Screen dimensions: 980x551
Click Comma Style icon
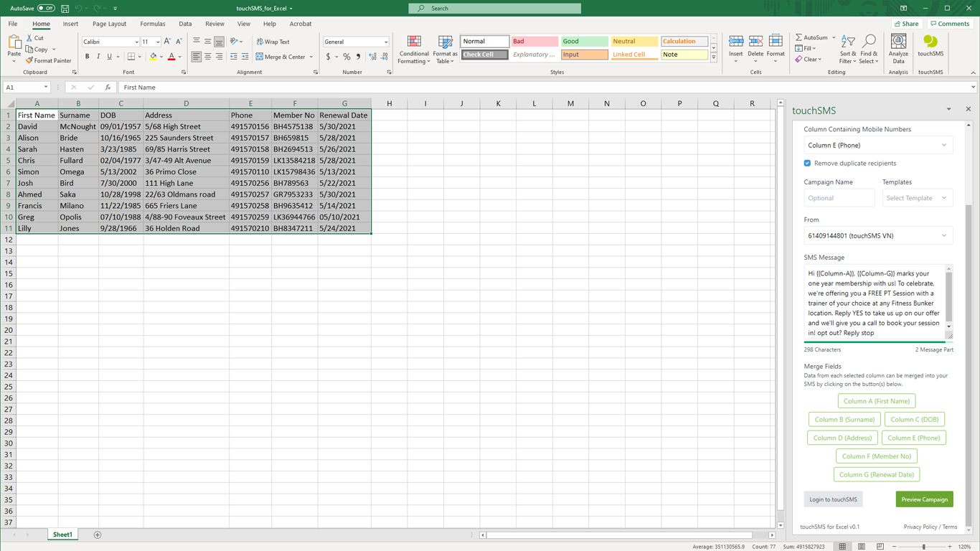pyautogui.click(x=358, y=57)
